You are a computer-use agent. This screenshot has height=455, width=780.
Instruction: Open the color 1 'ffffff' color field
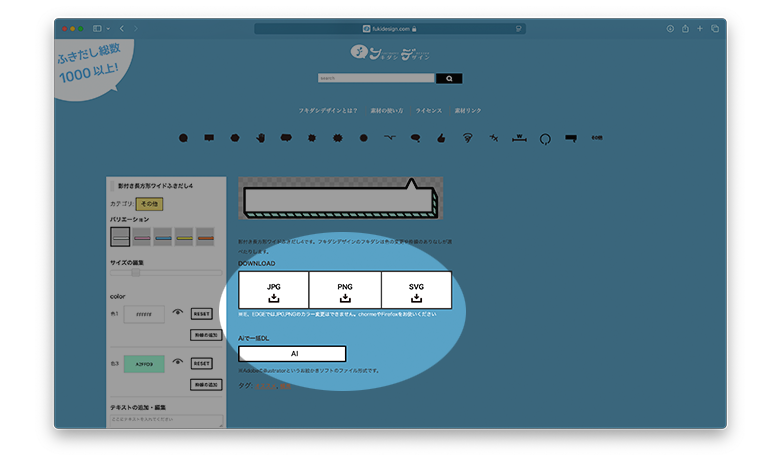(x=144, y=314)
